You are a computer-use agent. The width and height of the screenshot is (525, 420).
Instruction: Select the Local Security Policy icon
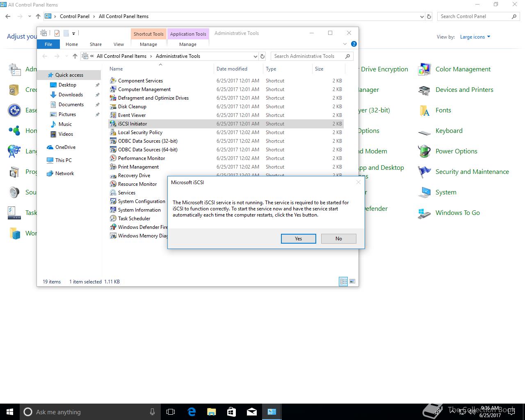(x=113, y=132)
